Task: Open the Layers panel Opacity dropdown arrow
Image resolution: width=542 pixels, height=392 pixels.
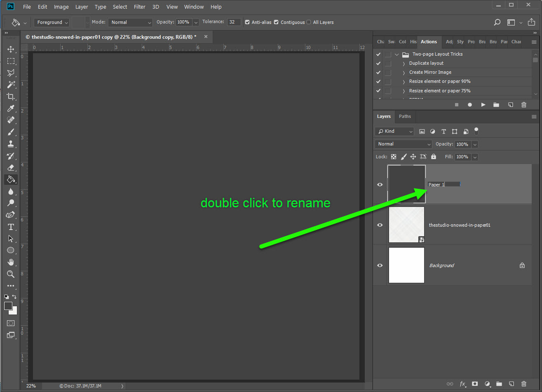Action: click(x=475, y=144)
